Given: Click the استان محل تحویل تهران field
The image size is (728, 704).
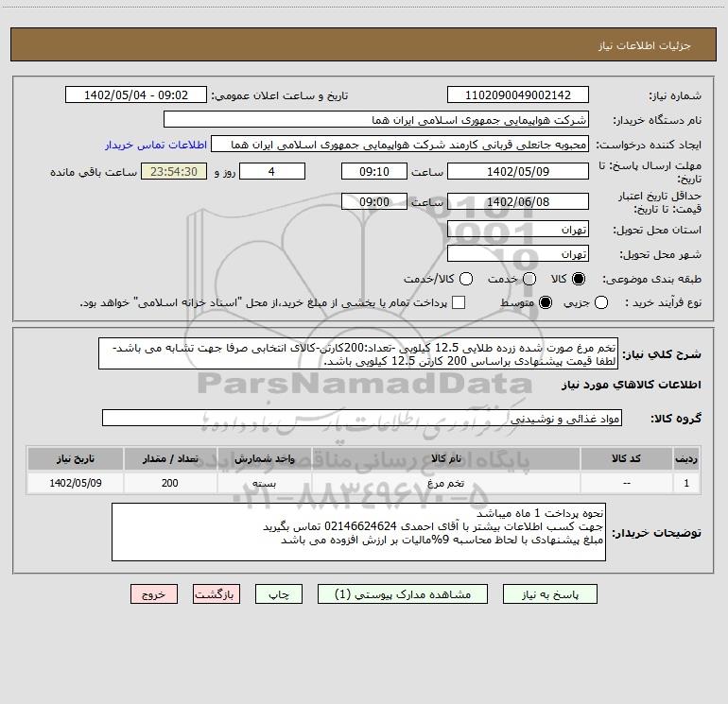Looking at the screenshot, I should pyautogui.click(x=518, y=230).
